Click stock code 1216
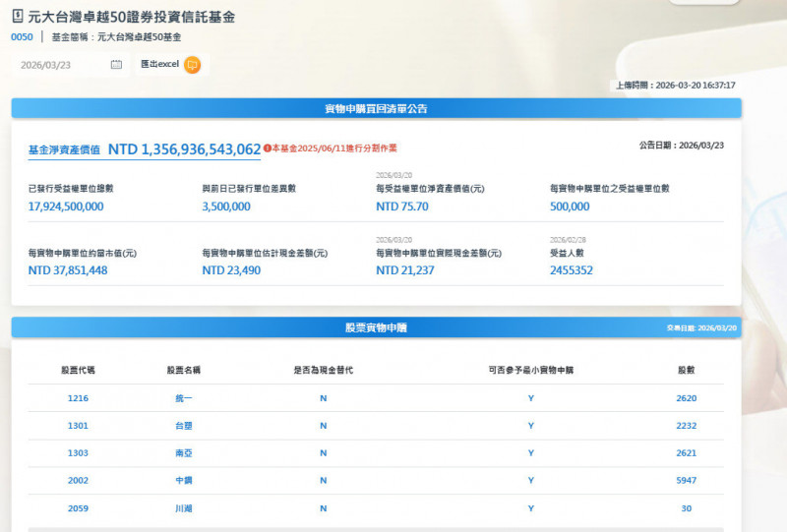The height and width of the screenshot is (532, 787). pos(78,398)
